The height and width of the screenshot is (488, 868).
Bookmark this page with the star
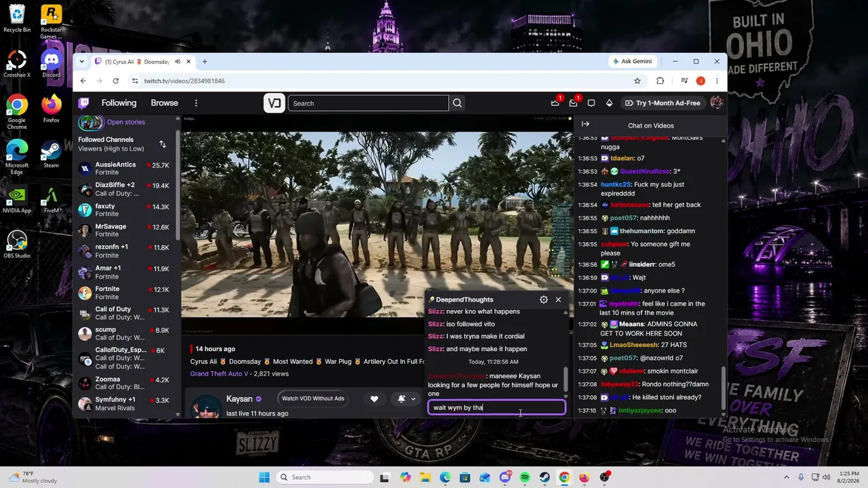637,81
